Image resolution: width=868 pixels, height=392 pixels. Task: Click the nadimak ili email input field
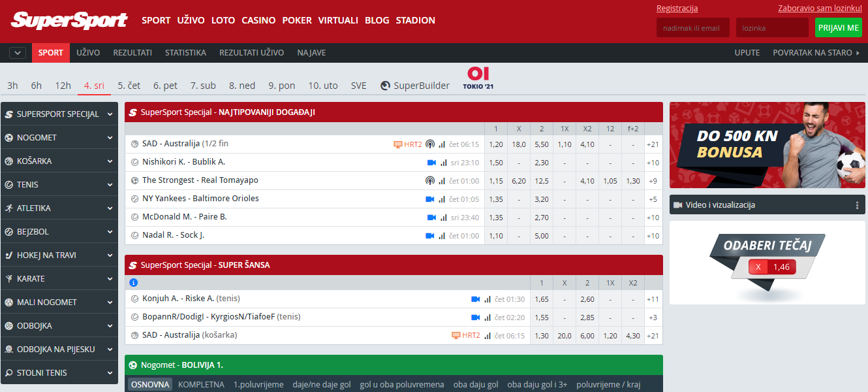click(x=693, y=27)
